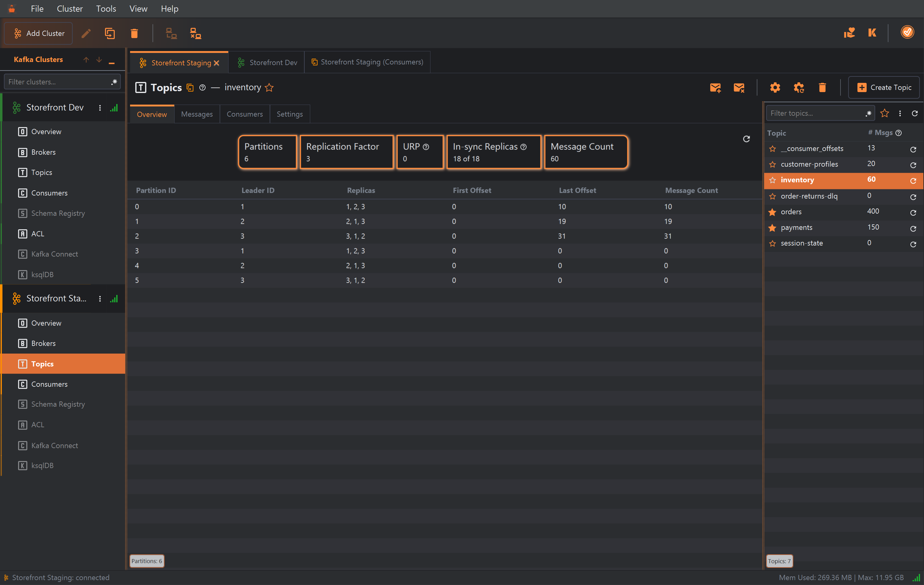Click the Add Cluster button
Screen dimensions: 924x585
[39, 33]
